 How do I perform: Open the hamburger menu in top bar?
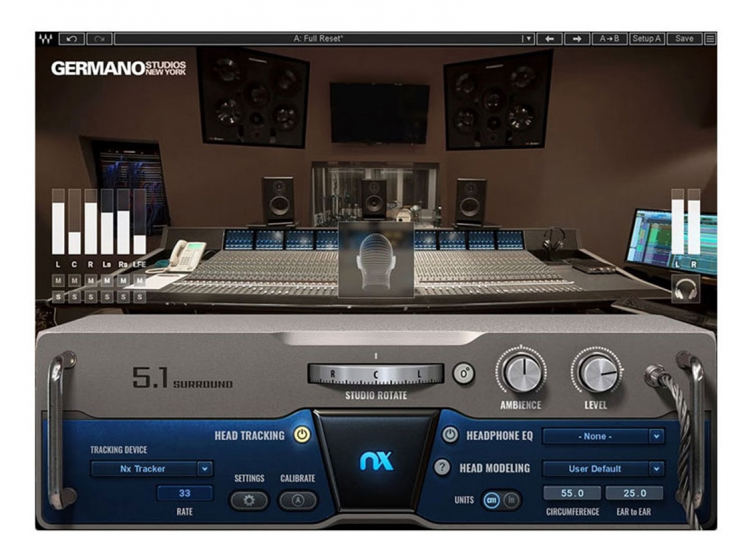point(710,39)
